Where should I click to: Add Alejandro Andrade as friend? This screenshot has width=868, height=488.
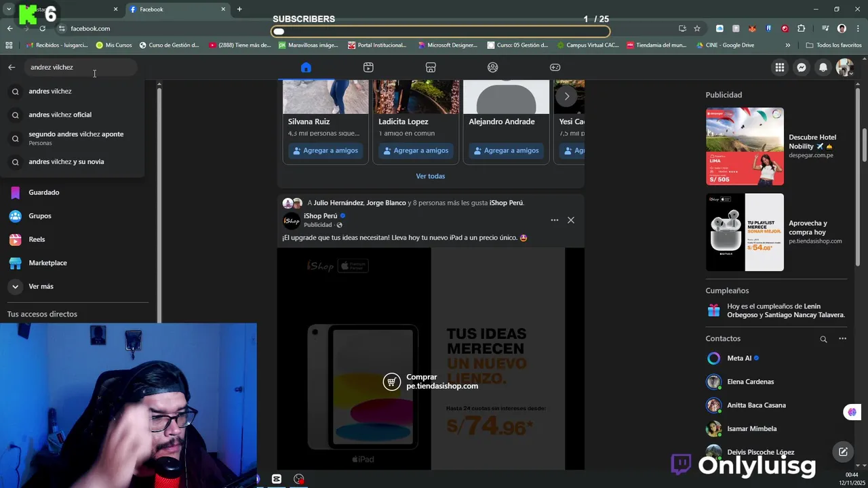point(506,150)
